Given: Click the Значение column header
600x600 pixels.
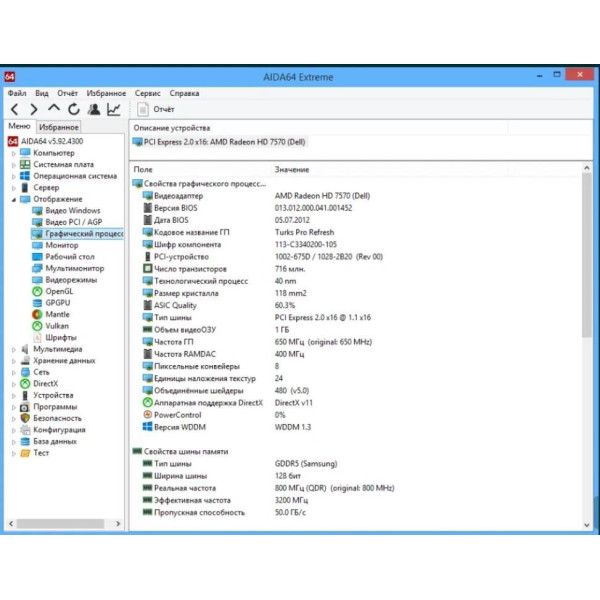Looking at the screenshot, I should click(292, 170).
